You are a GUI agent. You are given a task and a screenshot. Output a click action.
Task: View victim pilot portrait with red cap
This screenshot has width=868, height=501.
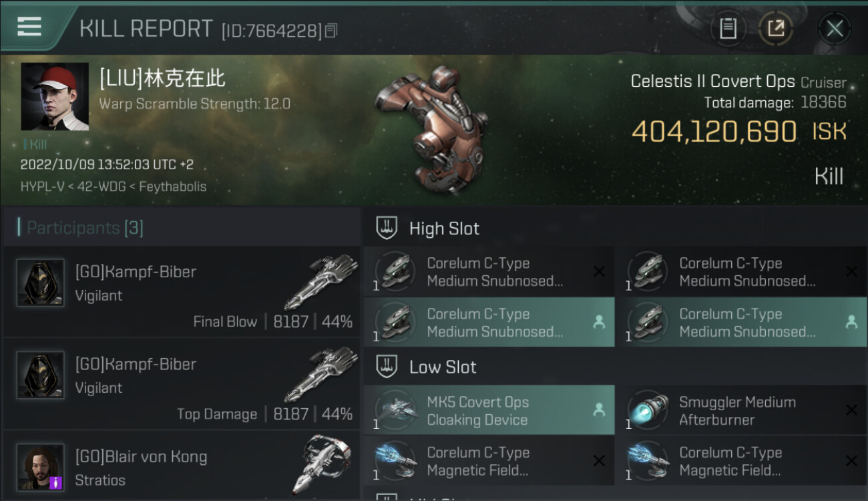pos(55,97)
